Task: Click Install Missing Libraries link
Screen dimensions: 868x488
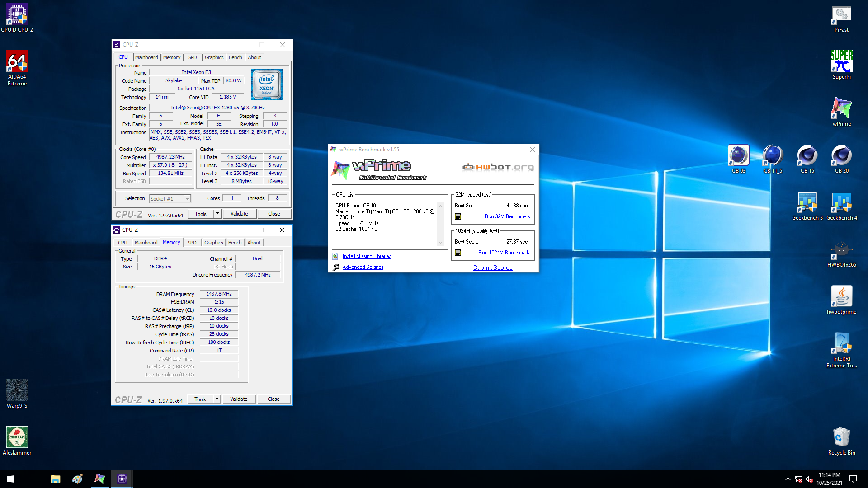Action: point(367,256)
